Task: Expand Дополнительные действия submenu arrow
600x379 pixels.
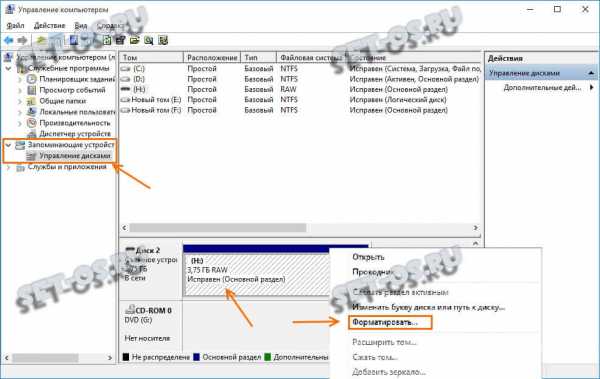Action: tap(592, 88)
